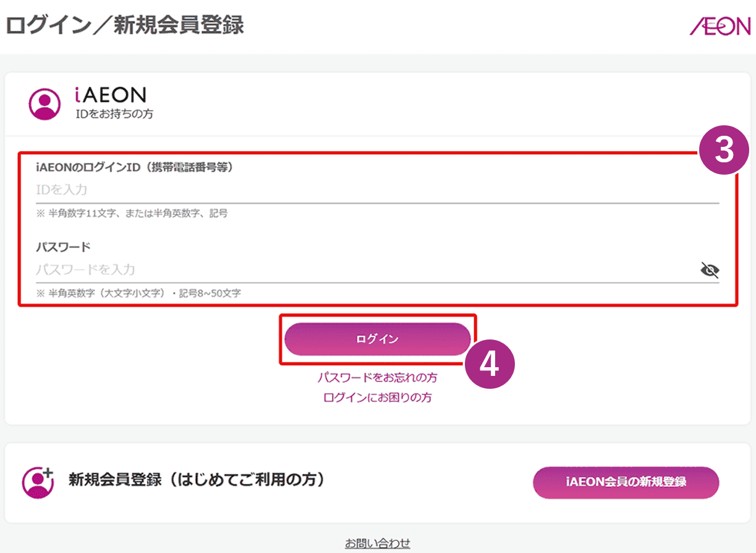This screenshot has height=553, width=756.
Task: Open the パスワードをお忘れの方 link
Action: coord(377,378)
